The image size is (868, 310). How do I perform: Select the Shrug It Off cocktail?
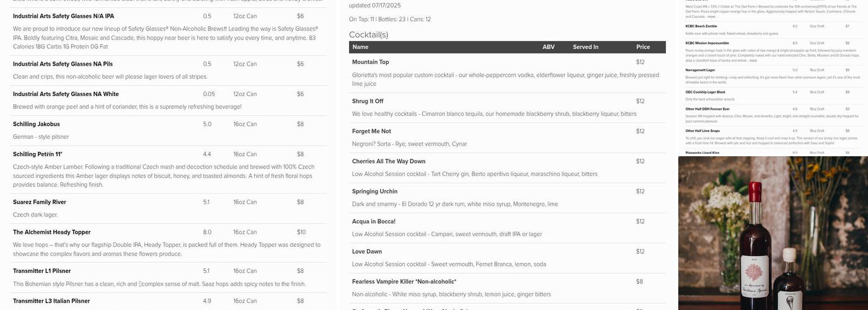pos(368,101)
